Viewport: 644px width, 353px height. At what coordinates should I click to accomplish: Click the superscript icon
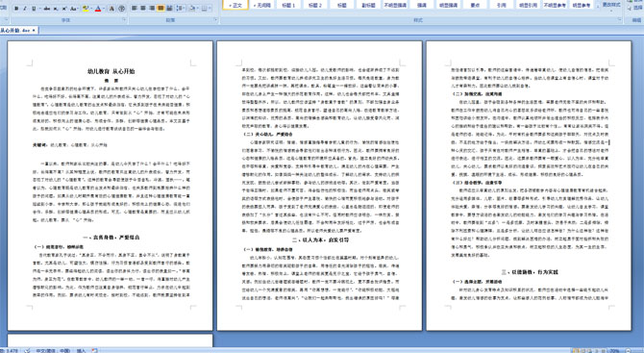tap(64, 9)
